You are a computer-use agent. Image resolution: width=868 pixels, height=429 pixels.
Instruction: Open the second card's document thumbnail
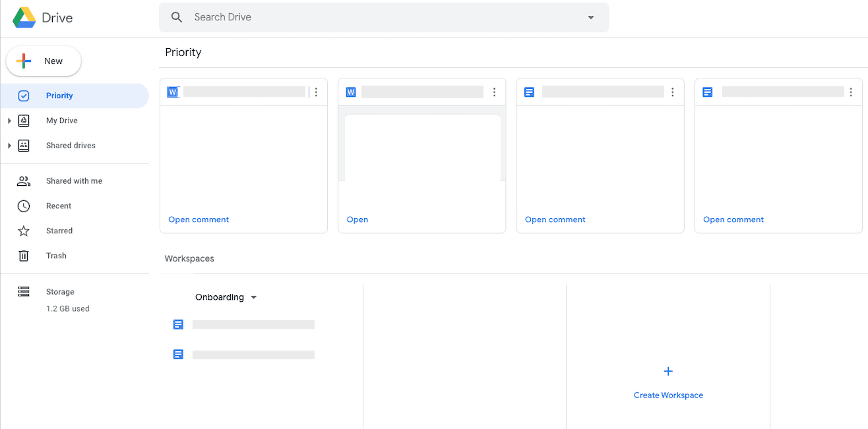click(x=422, y=144)
